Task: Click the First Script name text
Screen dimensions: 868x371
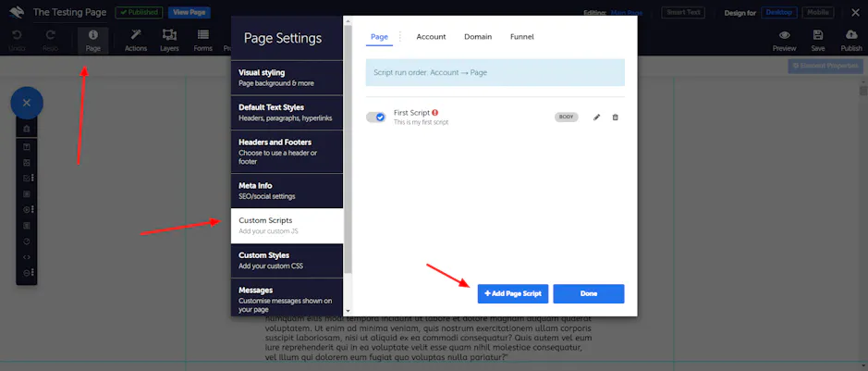Action: 412,112
